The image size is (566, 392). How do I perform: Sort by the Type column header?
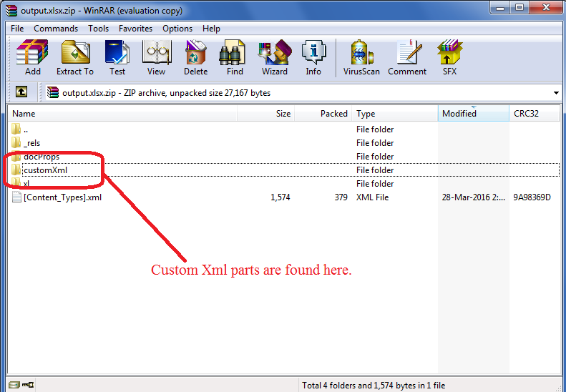[395, 113]
